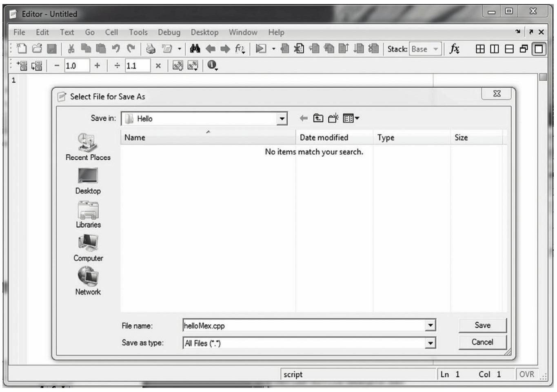Click the Float documents layout icon
Screen dimensions: 557x392
[524, 49]
